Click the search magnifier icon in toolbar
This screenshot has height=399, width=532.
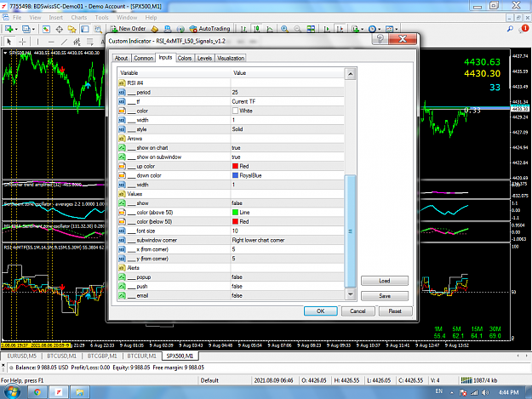click(510, 29)
